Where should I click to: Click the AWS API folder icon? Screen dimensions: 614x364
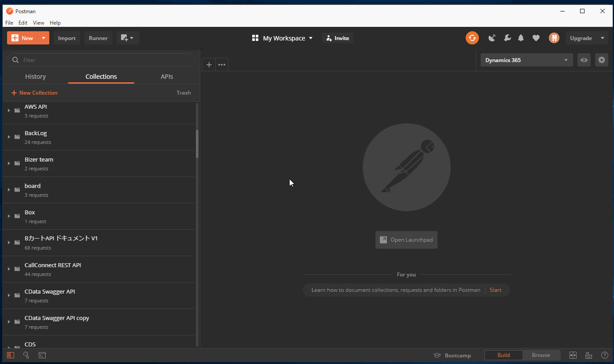coord(17,110)
